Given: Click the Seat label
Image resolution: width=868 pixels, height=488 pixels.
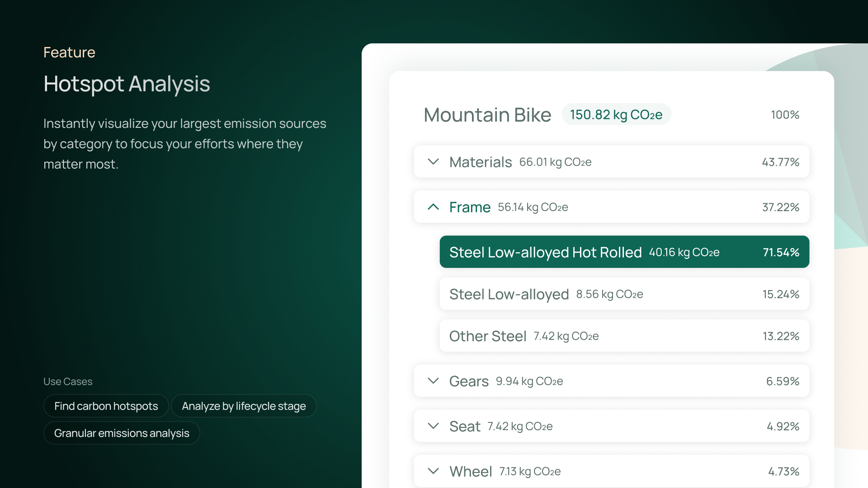Looking at the screenshot, I should point(465,426).
